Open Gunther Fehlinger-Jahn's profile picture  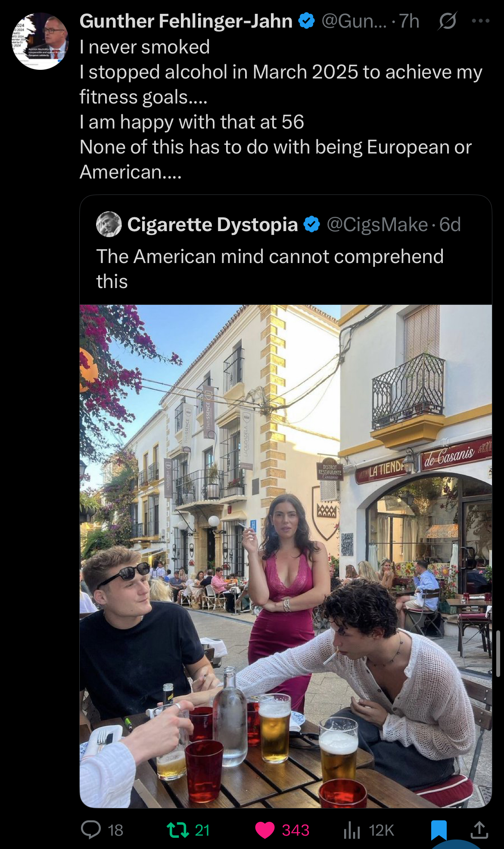click(x=40, y=41)
